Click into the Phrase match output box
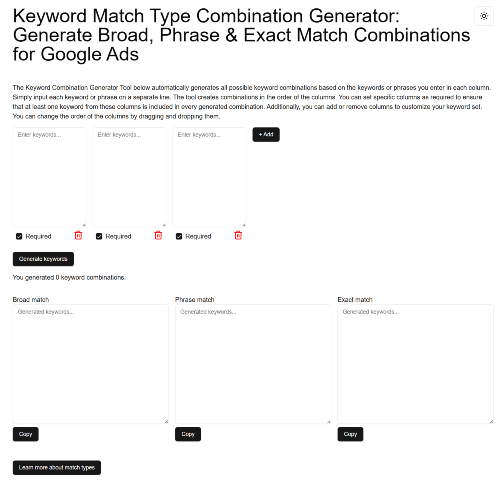 tap(253, 364)
